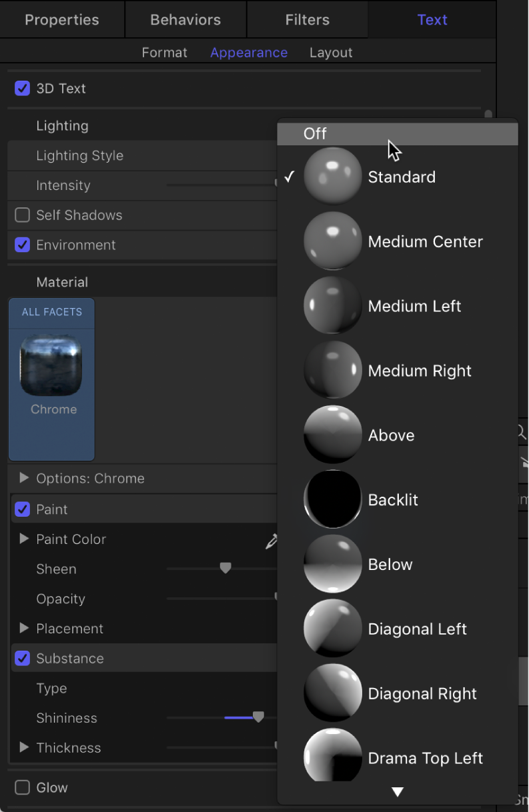Expand the Thickness settings

point(25,747)
